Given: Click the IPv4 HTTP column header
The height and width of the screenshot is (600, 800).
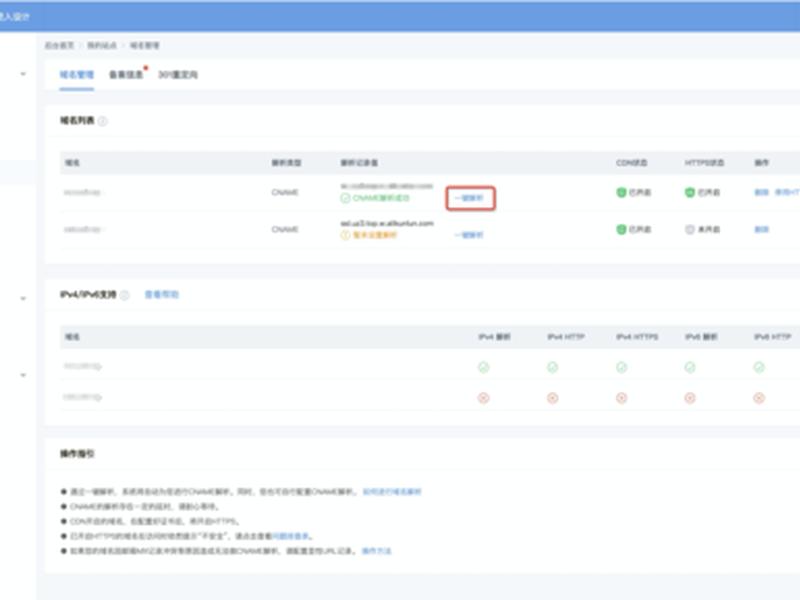Looking at the screenshot, I should point(566,337).
